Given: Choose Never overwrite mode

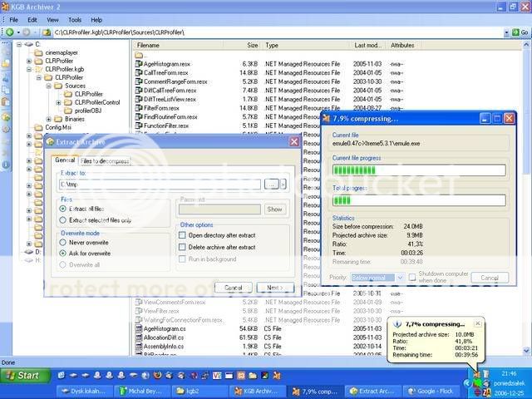Looking at the screenshot, I should 63,243.
